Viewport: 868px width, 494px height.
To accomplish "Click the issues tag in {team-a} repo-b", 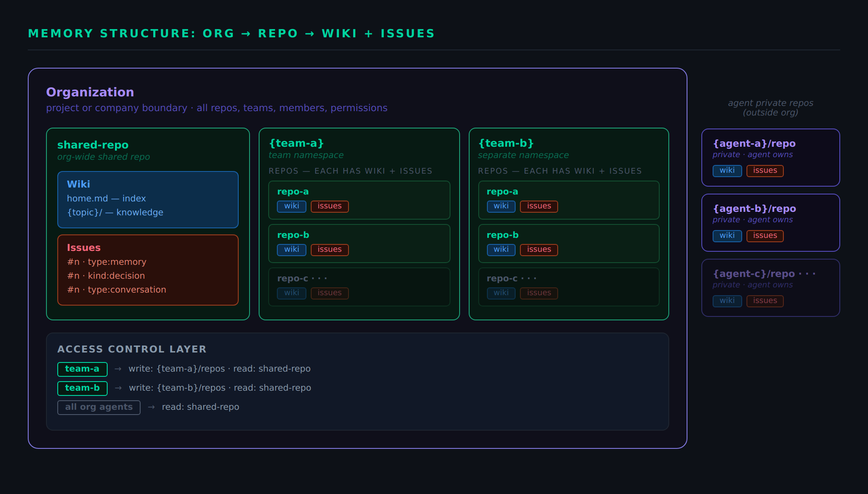I will (330, 250).
